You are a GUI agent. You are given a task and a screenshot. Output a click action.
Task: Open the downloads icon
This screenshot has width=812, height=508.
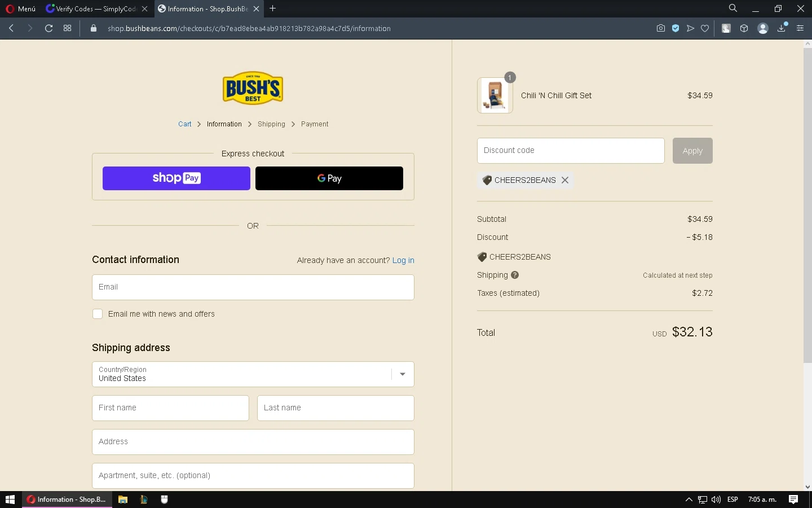782,28
